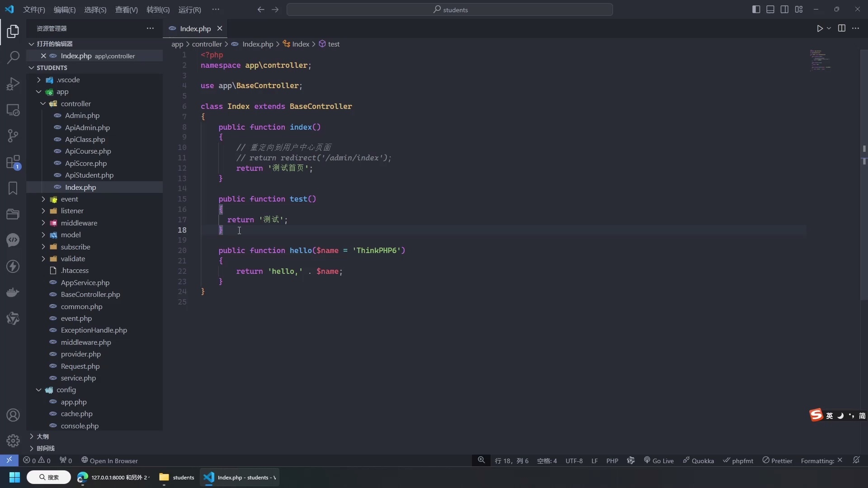The height and width of the screenshot is (488, 868).
Task: Toggle the secondary side bar
Action: (784, 9)
